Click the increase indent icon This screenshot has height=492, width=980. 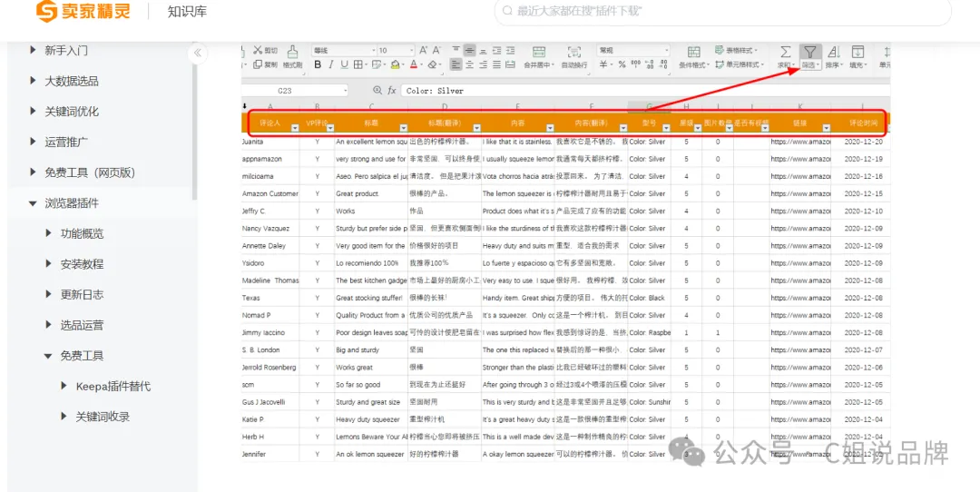pyautogui.click(x=511, y=50)
